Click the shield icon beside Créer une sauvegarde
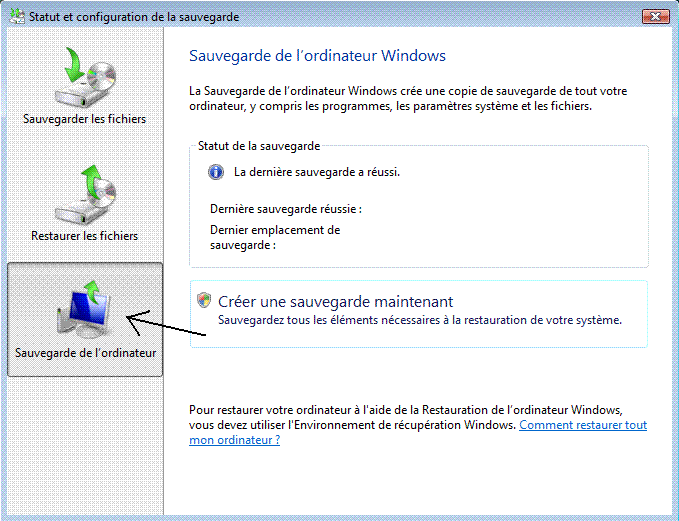The width and height of the screenshot is (679, 521). 204,300
